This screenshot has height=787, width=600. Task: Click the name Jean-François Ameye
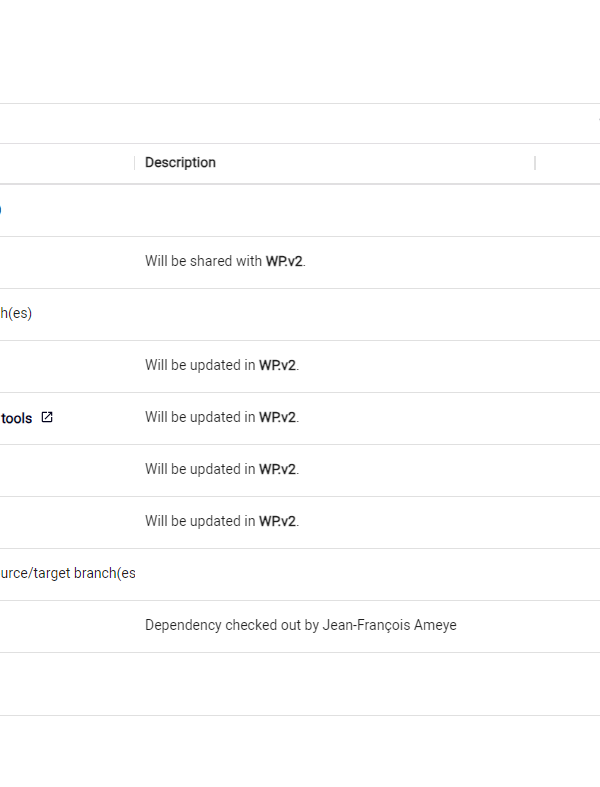point(390,625)
